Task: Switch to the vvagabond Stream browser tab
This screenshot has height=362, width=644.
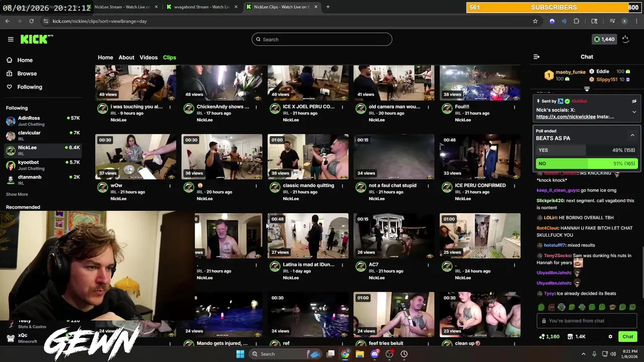Action: tap(201, 7)
